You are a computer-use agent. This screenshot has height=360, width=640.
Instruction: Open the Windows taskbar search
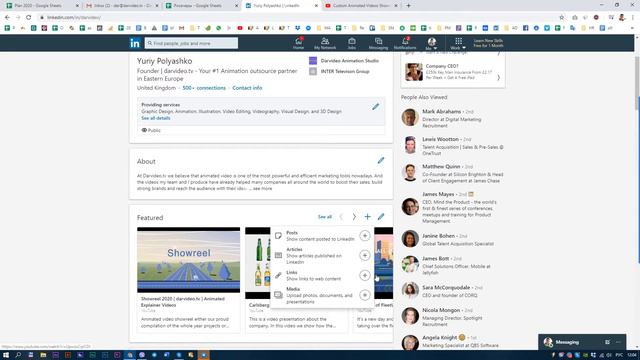pyautogui.click(x=18, y=355)
